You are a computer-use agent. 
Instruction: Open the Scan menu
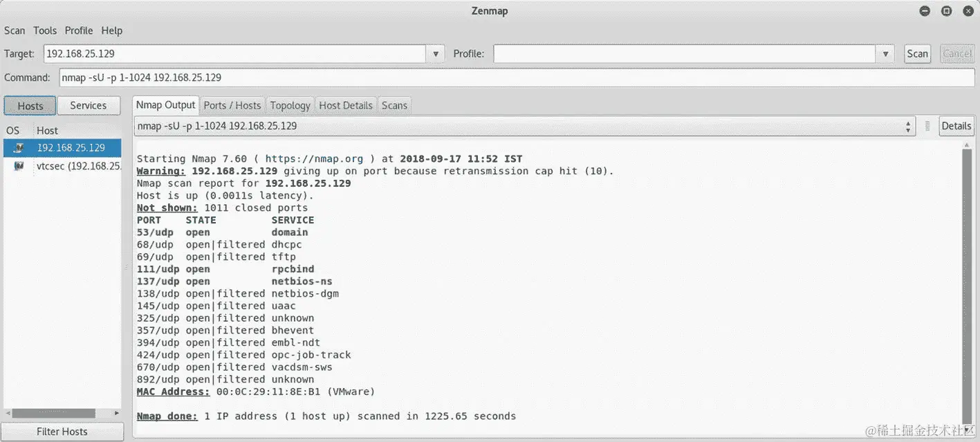15,30
